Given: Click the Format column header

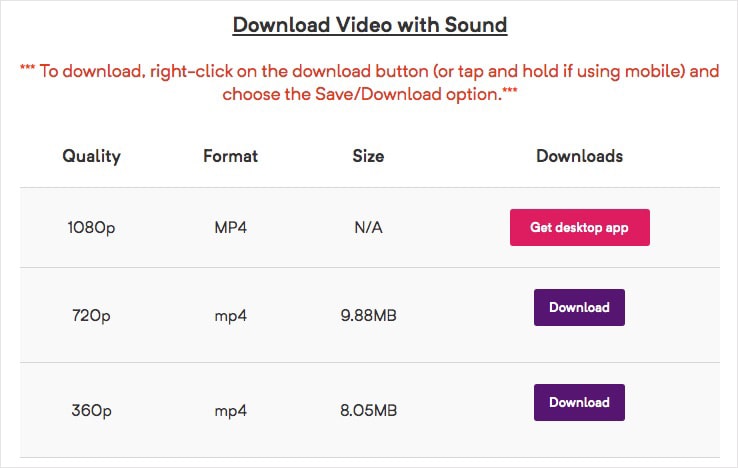Looking at the screenshot, I should (x=230, y=156).
